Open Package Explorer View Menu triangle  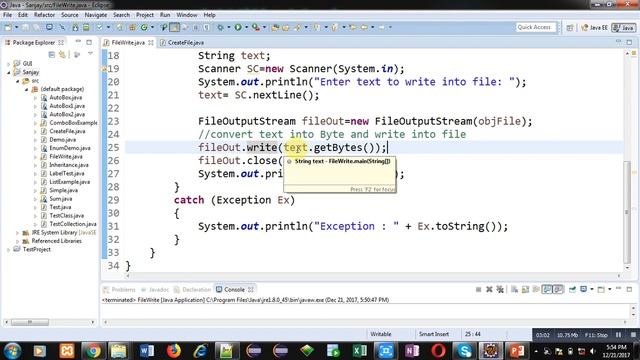(90, 54)
